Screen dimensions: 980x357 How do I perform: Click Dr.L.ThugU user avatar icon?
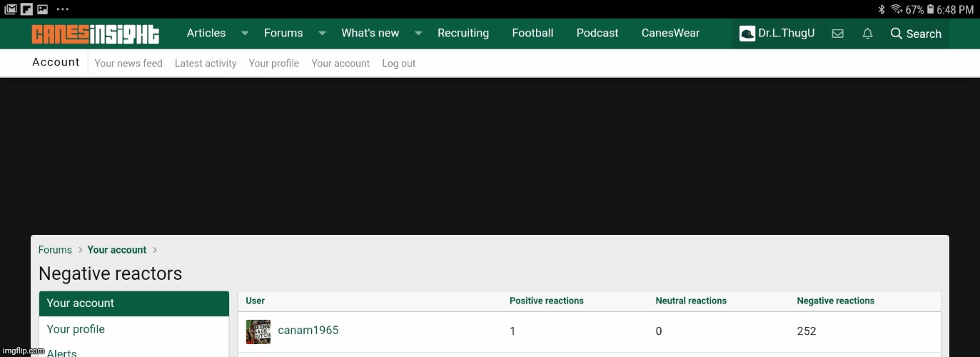pyautogui.click(x=747, y=34)
